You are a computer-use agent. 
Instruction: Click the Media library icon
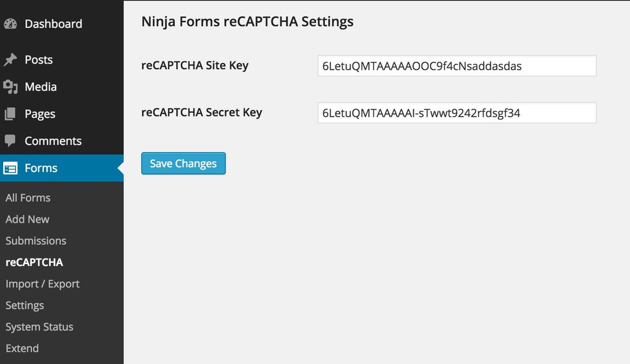[x=10, y=86]
